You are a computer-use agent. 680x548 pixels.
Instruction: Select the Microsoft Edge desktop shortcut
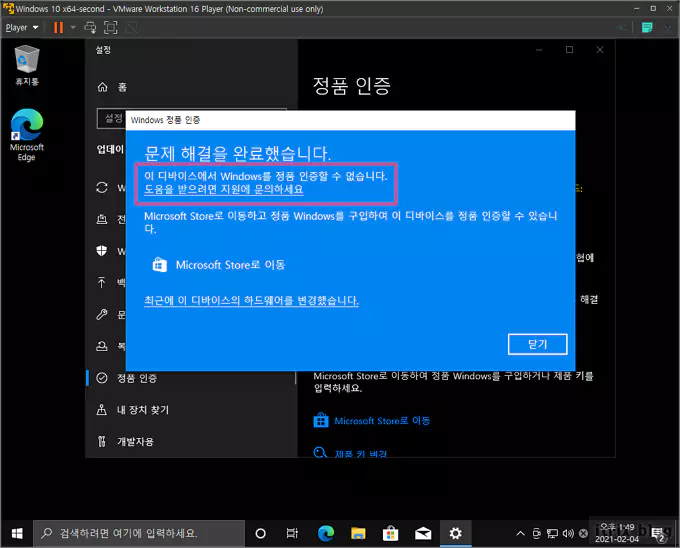[27, 135]
